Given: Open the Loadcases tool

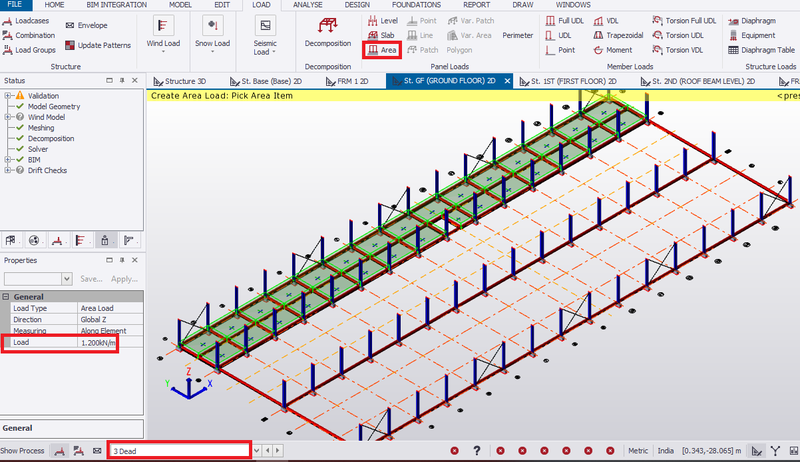Looking at the screenshot, I should (26, 21).
